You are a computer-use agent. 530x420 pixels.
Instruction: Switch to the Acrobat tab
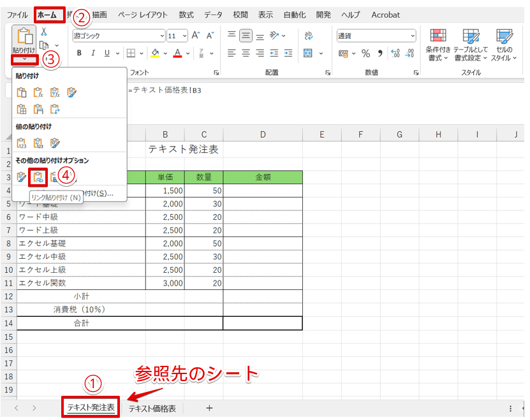386,15
